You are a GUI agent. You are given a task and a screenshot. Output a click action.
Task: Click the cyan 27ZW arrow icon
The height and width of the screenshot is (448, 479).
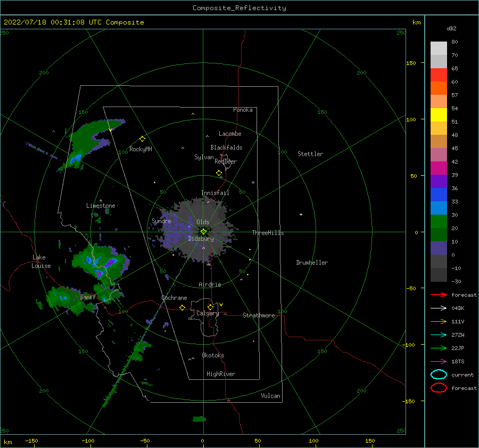[439, 335]
